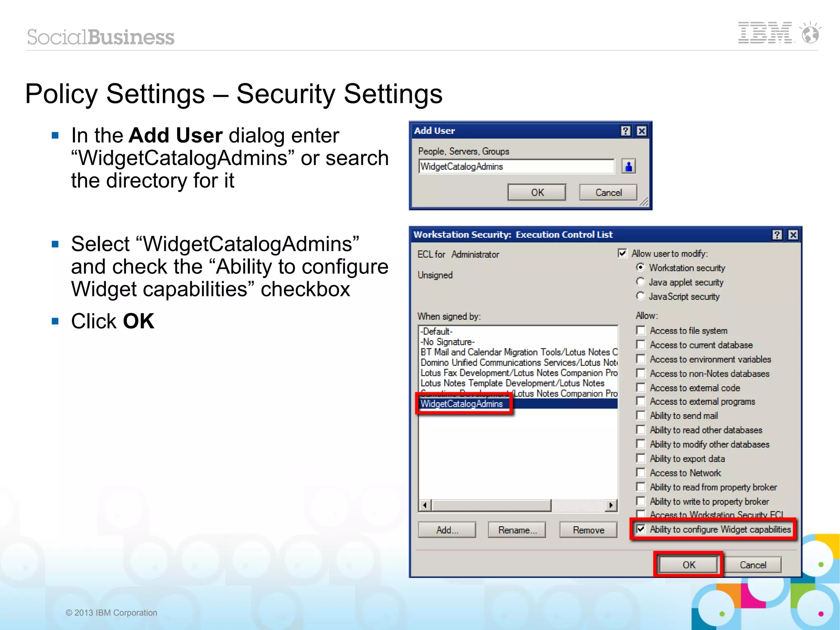The width and height of the screenshot is (840, 630).
Task: Select Lotus Fax Development entry
Action: point(518,372)
